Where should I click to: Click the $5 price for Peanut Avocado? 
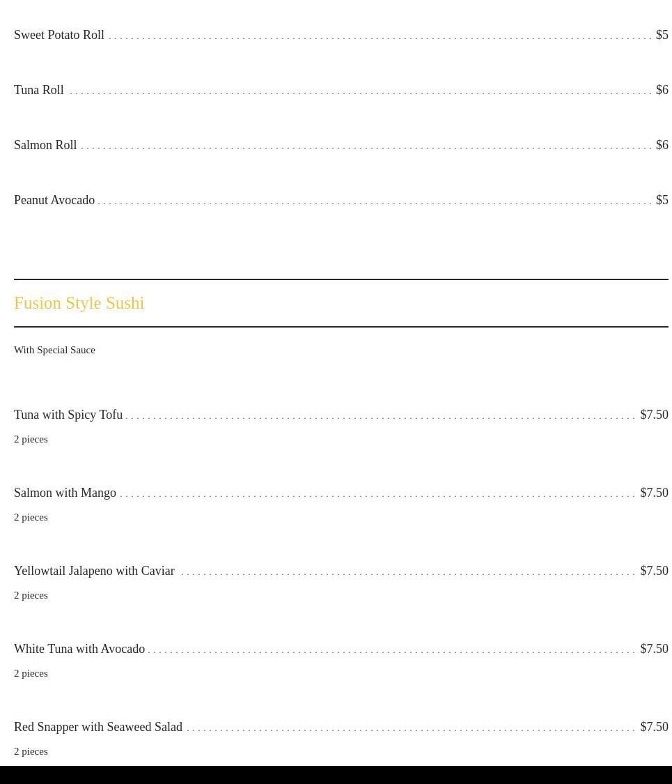662,200
